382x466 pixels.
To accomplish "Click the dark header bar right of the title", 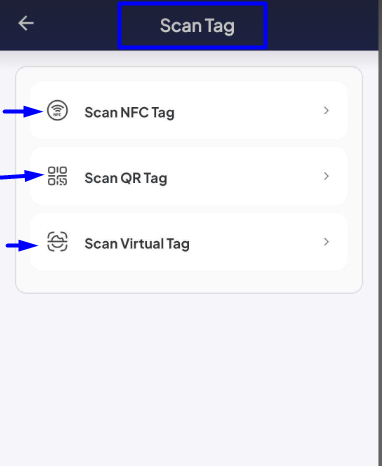I will [322, 25].
